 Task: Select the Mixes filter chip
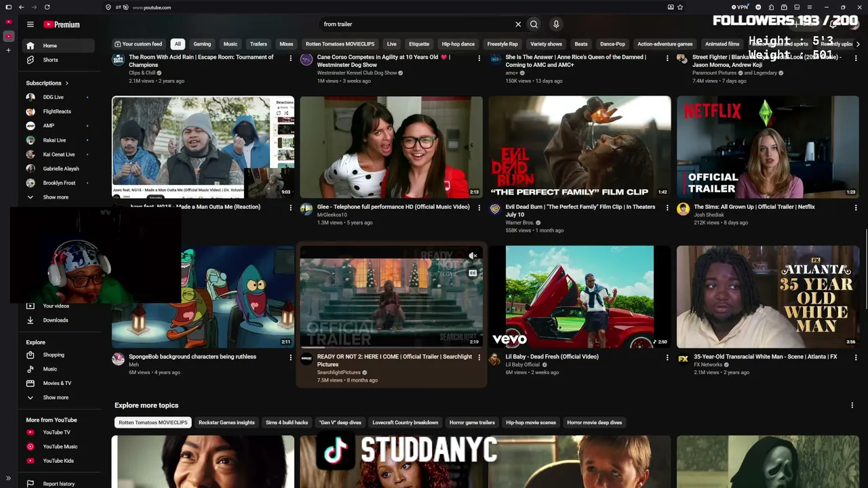pos(286,44)
